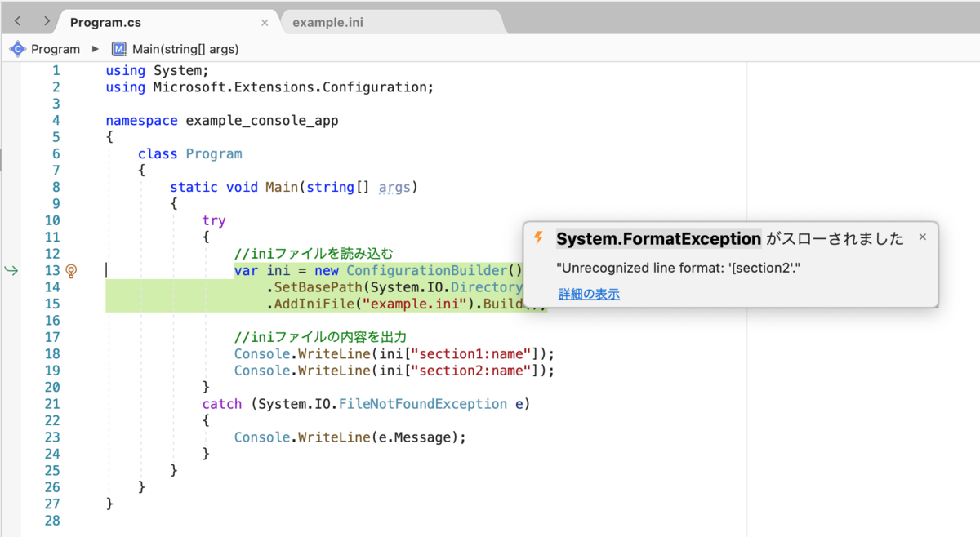Click the execution pointer arrow at line 13
This screenshot has height=537, width=980.
[x=11, y=270]
